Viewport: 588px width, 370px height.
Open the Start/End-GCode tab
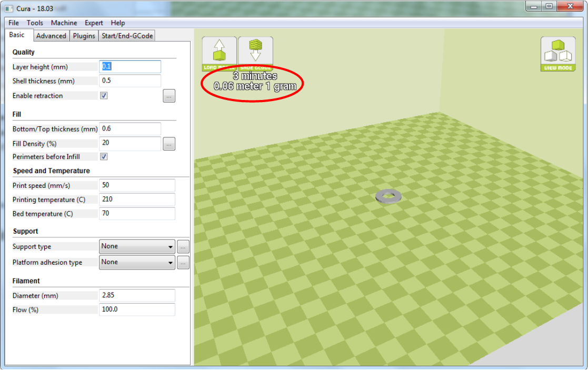coord(128,36)
